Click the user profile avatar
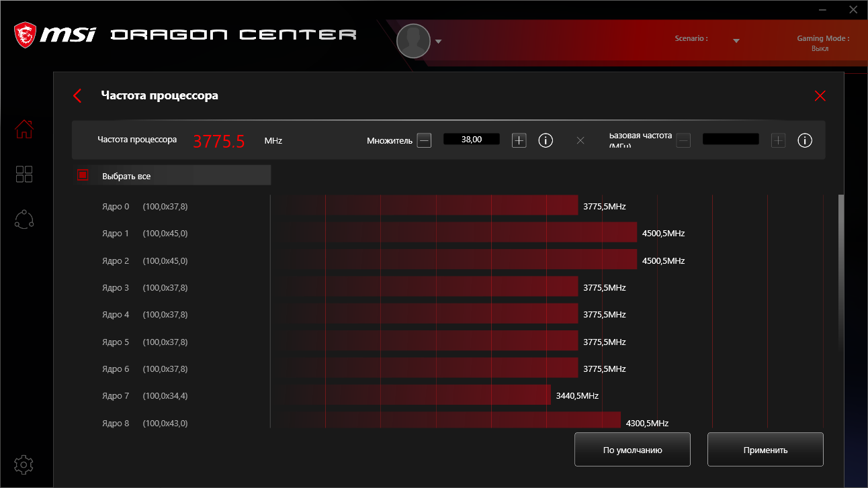This screenshot has width=868, height=488. click(x=413, y=41)
